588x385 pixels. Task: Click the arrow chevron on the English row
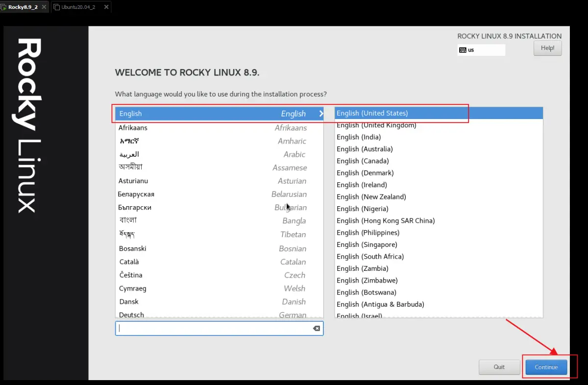point(321,114)
